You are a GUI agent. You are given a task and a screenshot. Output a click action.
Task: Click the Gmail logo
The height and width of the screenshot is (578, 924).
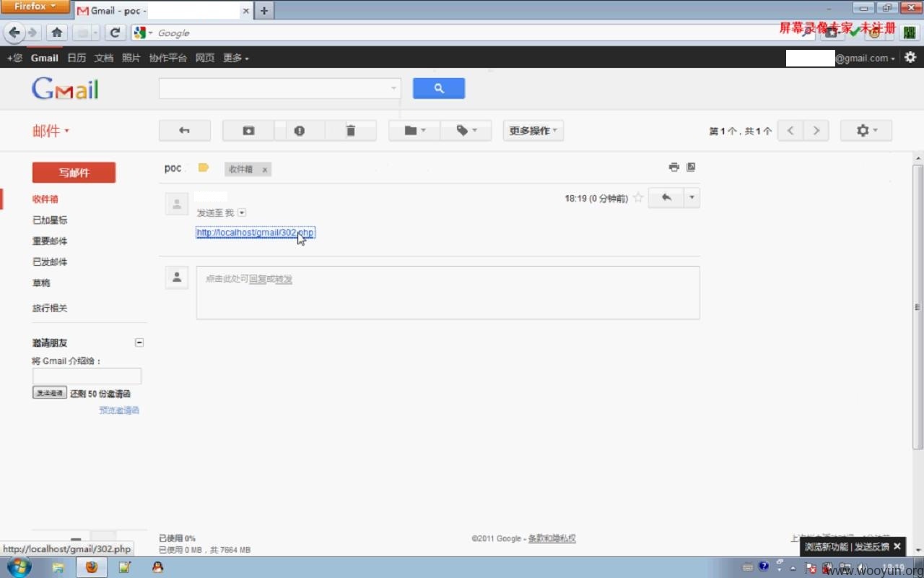coord(65,88)
